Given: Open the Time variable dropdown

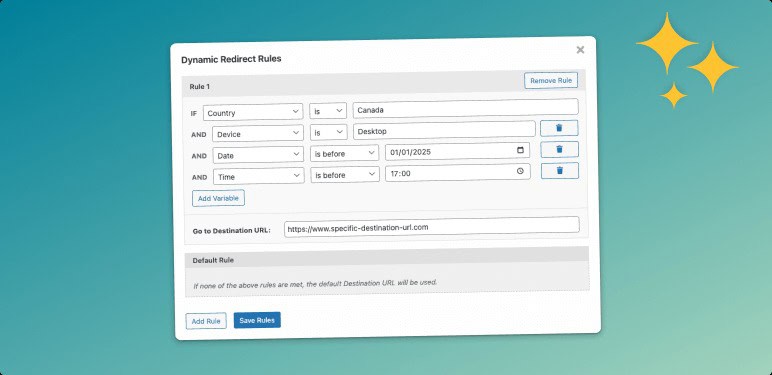Looking at the screenshot, I should click(259, 177).
